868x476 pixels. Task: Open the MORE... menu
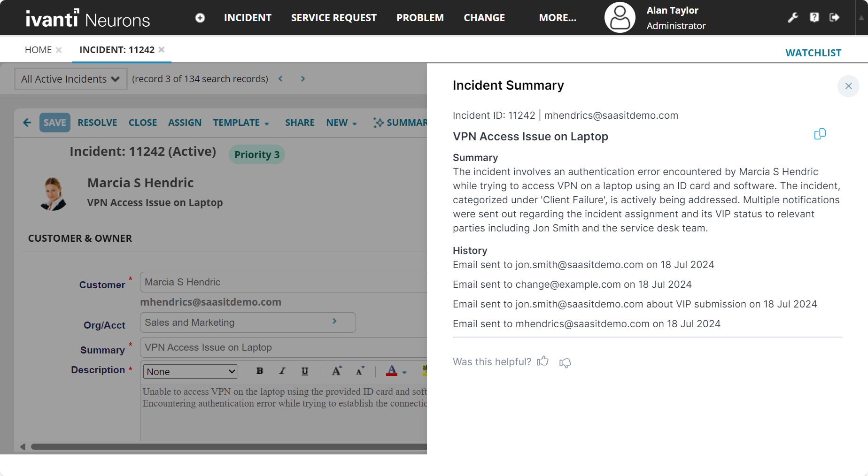pyautogui.click(x=558, y=18)
